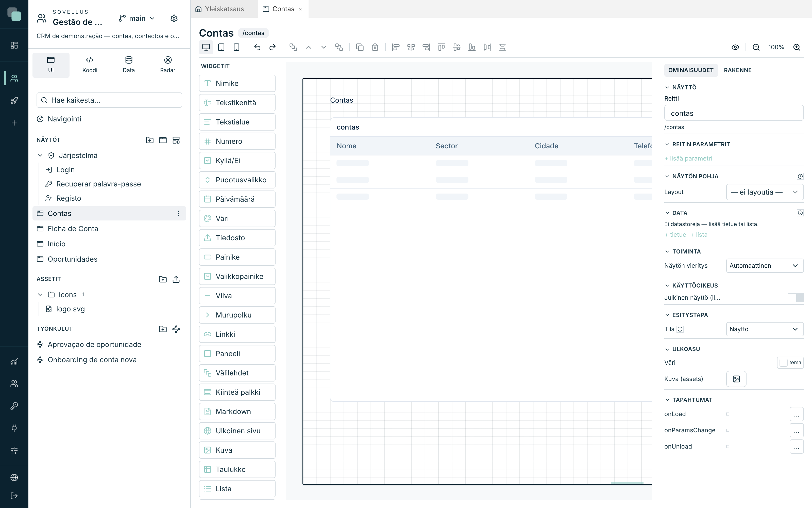Pick an image from assets

(x=736, y=379)
